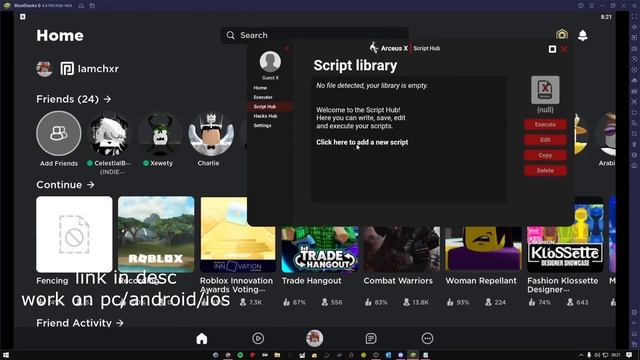The image size is (640, 360).
Task: Open the Continue section arrow
Action: (x=91, y=185)
